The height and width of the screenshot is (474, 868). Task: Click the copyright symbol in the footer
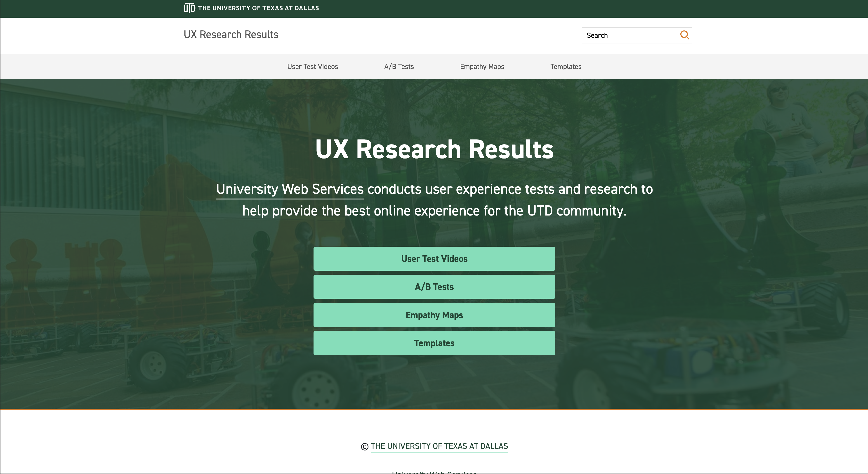[x=365, y=447]
